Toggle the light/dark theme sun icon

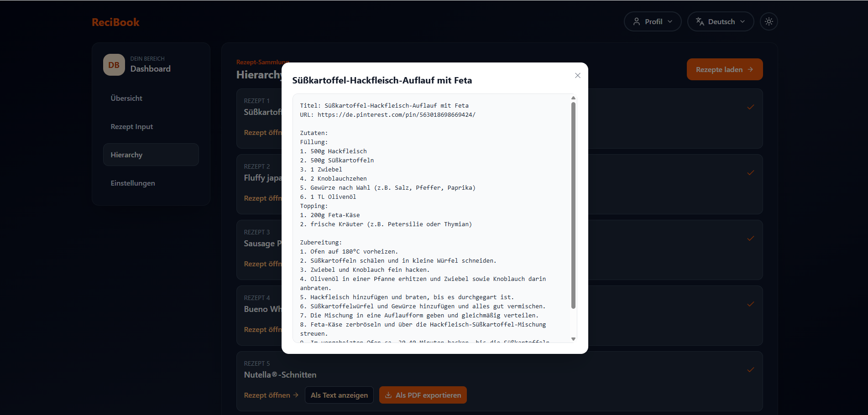click(769, 21)
